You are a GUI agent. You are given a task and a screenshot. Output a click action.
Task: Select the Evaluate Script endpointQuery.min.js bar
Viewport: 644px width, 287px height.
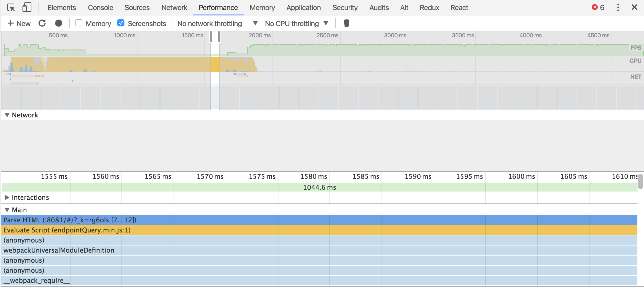pos(319,230)
